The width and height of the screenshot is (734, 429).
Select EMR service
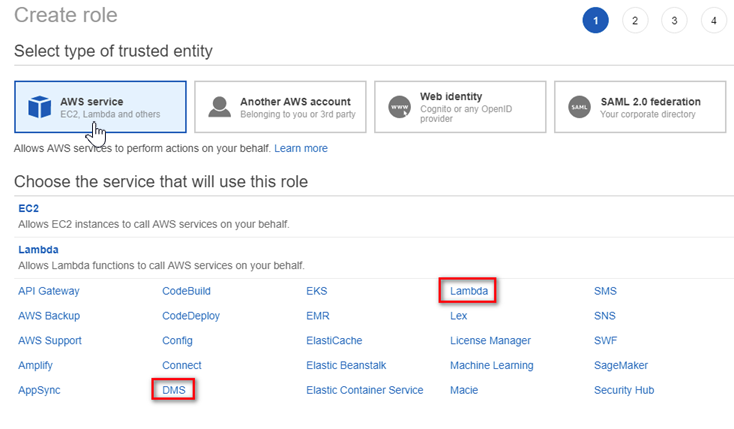pyautogui.click(x=318, y=316)
